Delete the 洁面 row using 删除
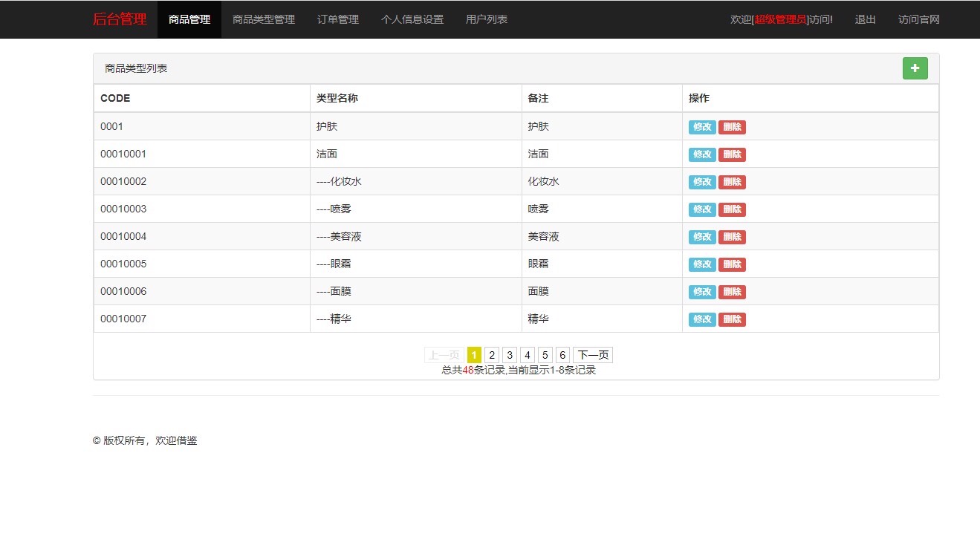 point(732,154)
